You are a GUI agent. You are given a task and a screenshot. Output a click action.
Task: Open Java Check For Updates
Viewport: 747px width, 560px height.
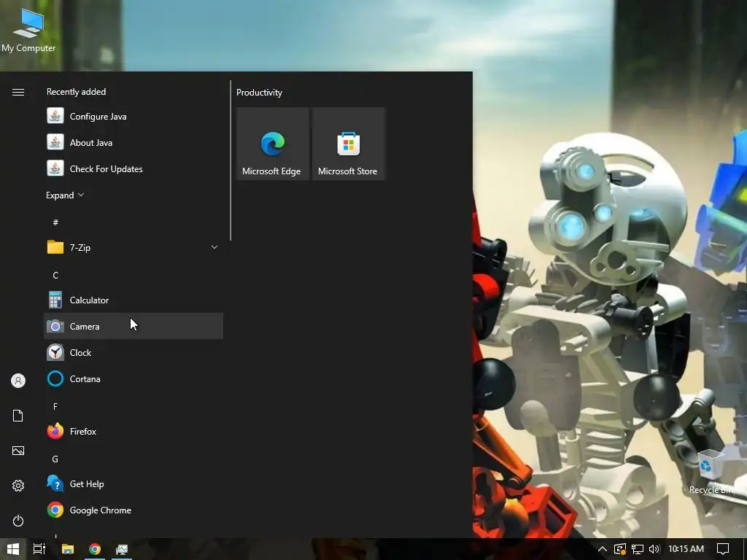pyautogui.click(x=133, y=168)
